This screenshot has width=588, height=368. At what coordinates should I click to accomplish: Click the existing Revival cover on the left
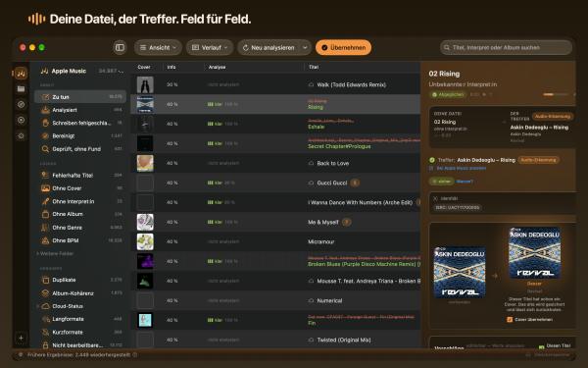pyautogui.click(x=460, y=273)
